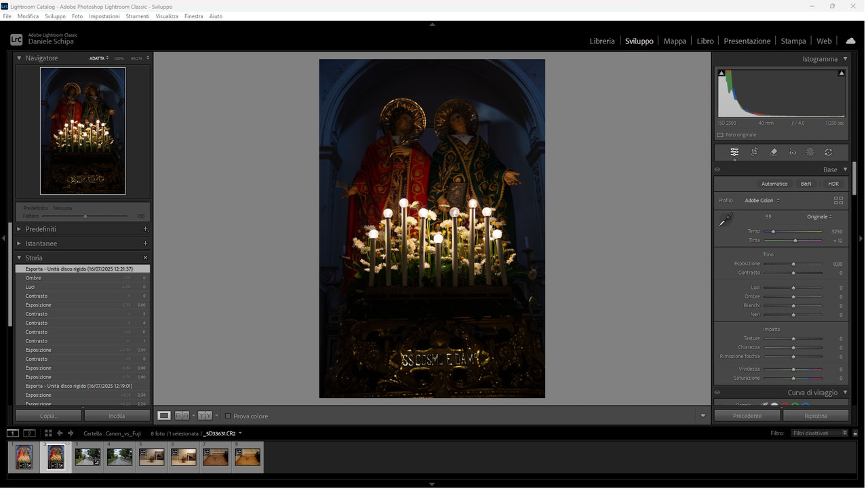Open cloud sync status icon
Viewport: 868px width, 491px height.
coord(850,41)
